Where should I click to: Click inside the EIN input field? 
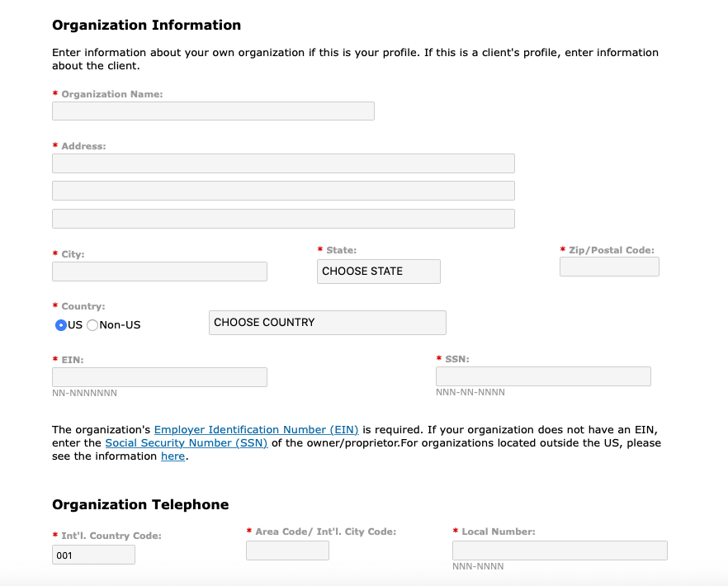[x=159, y=376]
